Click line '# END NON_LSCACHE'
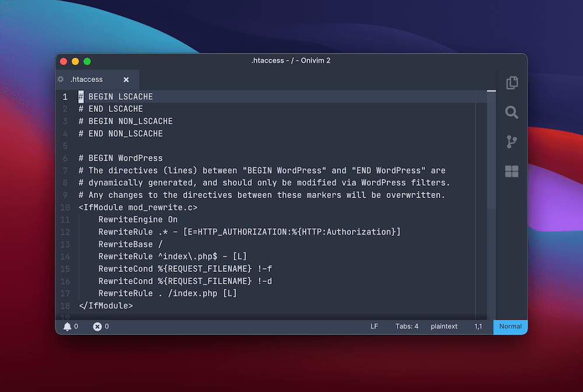The width and height of the screenshot is (583, 392). [x=121, y=133]
